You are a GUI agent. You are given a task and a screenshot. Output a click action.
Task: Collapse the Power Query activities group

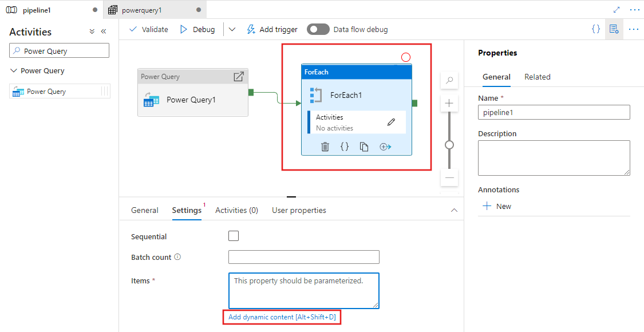click(x=14, y=71)
